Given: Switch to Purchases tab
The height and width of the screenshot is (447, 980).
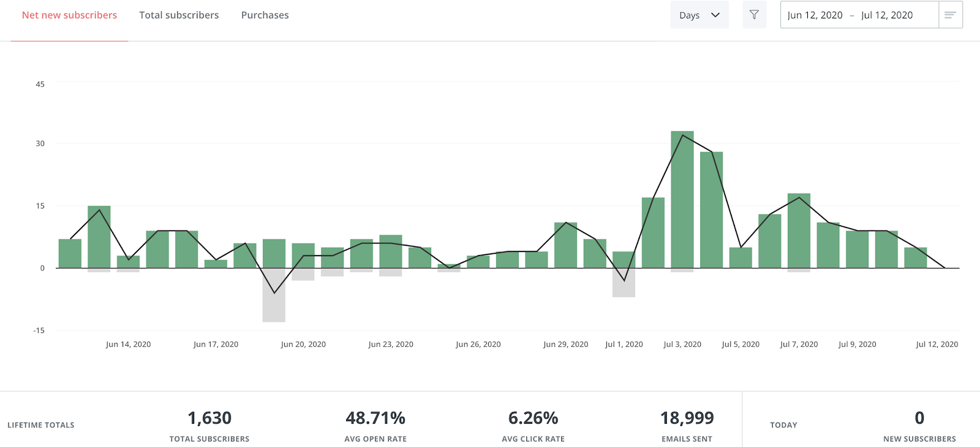Looking at the screenshot, I should tap(265, 15).
